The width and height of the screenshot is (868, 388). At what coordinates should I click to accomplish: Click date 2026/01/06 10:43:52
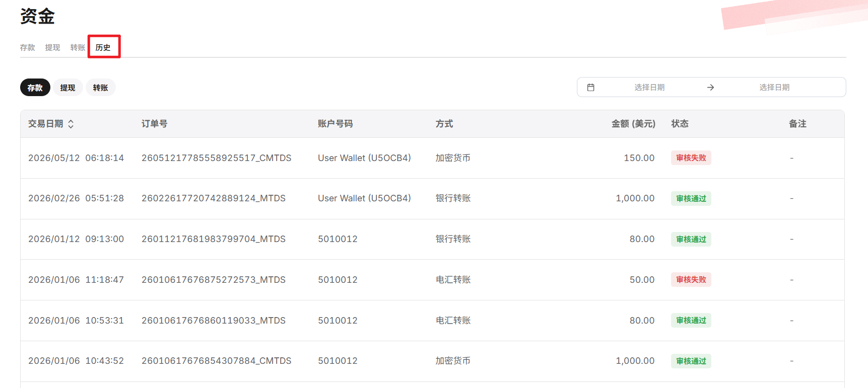76,361
